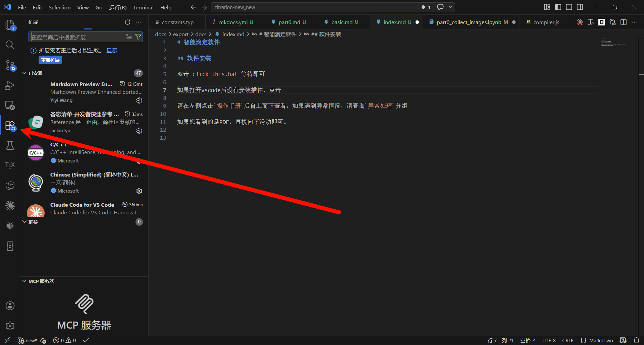This screenshot has width=644, height=345.
Task: Select the Claude Code for VS Code extension
Action: (x=84, y=209)
